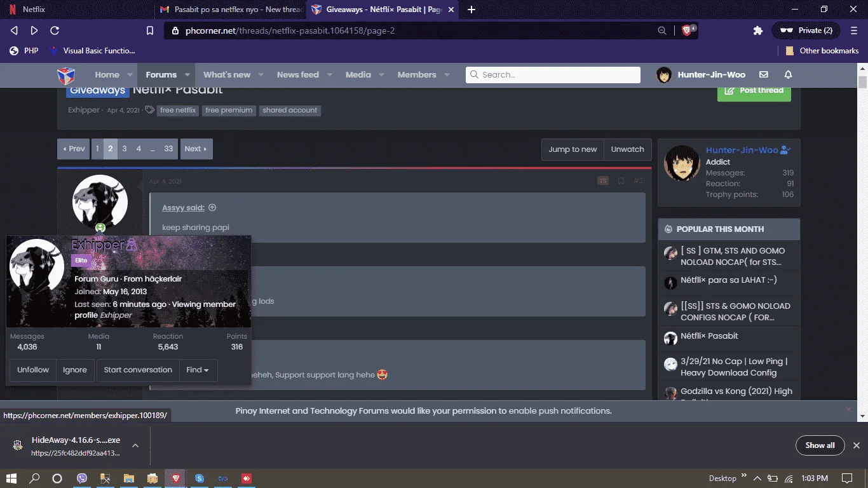Image resolution: width=868 pixels, height=488 pixels.
Task: Close the downloads bar
Action: click(x=856, y=445)
